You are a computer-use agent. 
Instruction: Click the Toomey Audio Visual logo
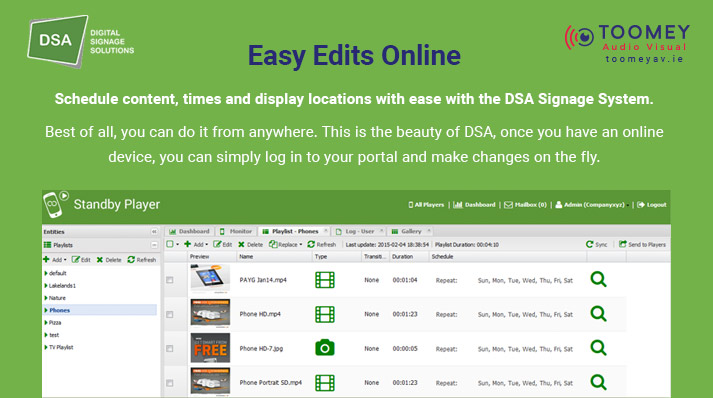tap(627, 44)
